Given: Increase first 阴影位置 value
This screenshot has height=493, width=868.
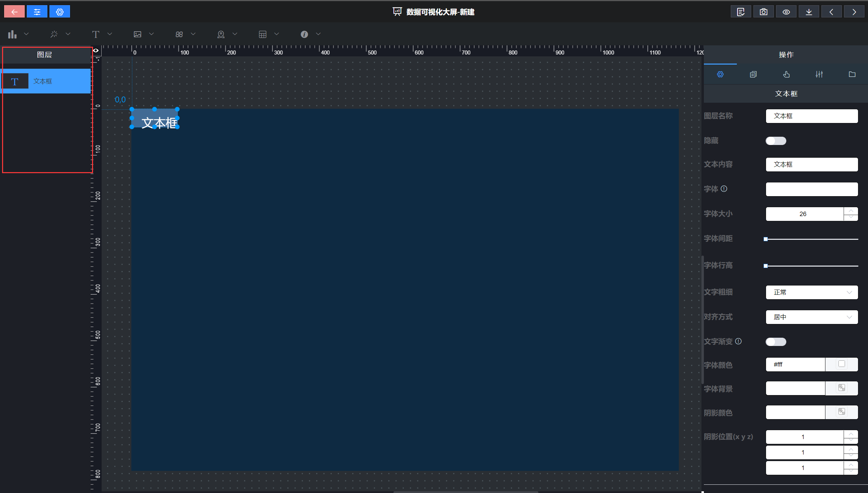Looking at the screenshot, I should [x=851, y=434].
